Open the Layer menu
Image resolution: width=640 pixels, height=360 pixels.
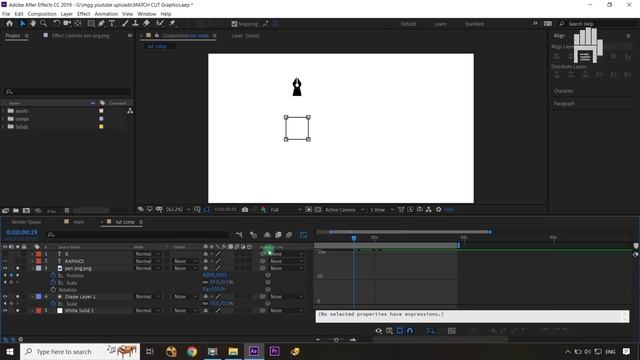[x=67, y=14]
